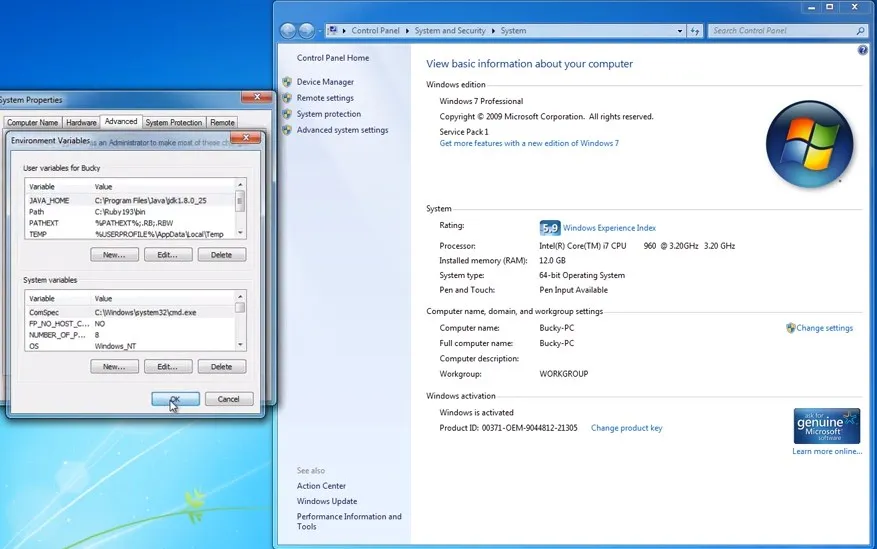Image resolution: width=877 pixels, height=549 pixels.
Task: Cancel the Environment Variables dialog
Action: [x=229, y=399]
